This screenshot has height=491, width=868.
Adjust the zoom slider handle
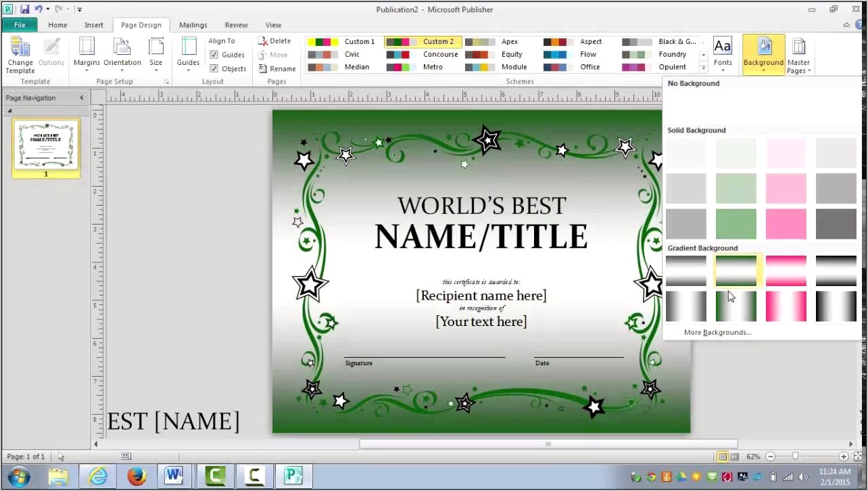(x=794, y=457)
